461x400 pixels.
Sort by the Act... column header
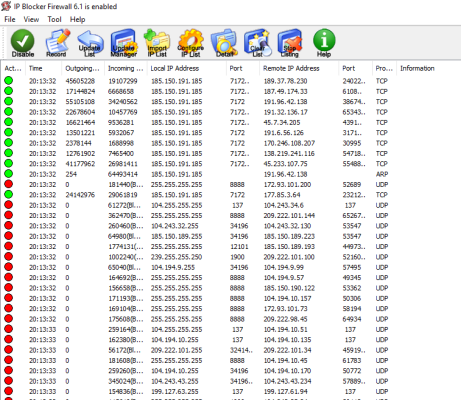(x=13, y=68)
